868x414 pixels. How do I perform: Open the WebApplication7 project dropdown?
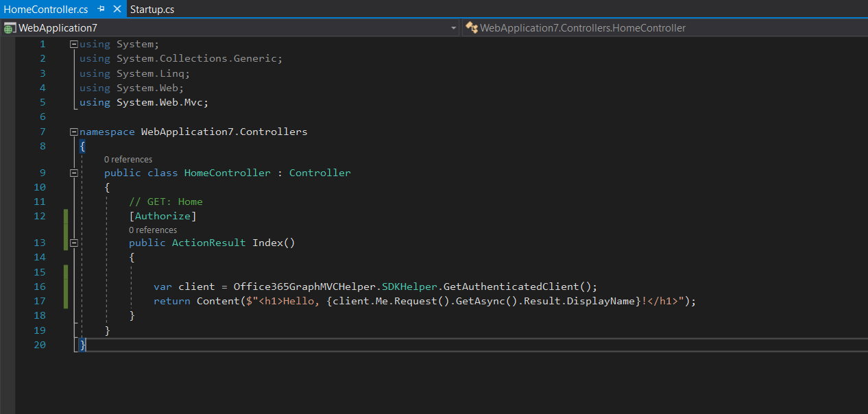(453, 28)
